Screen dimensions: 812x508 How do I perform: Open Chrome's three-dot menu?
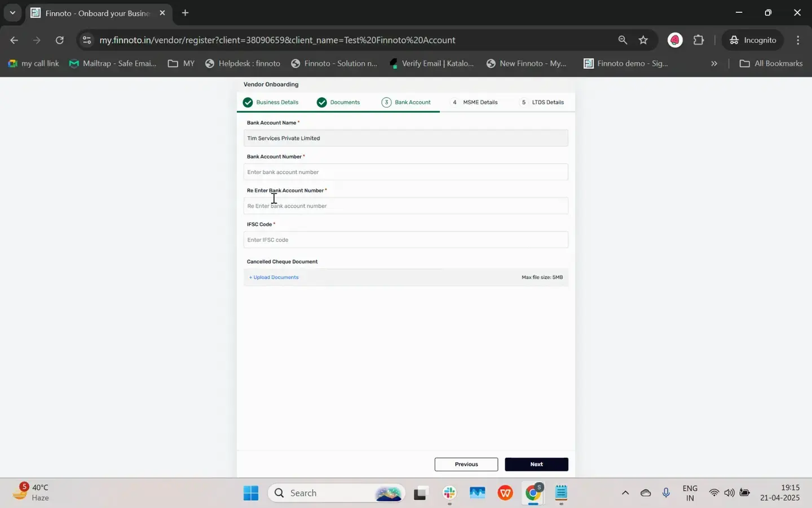798,40
